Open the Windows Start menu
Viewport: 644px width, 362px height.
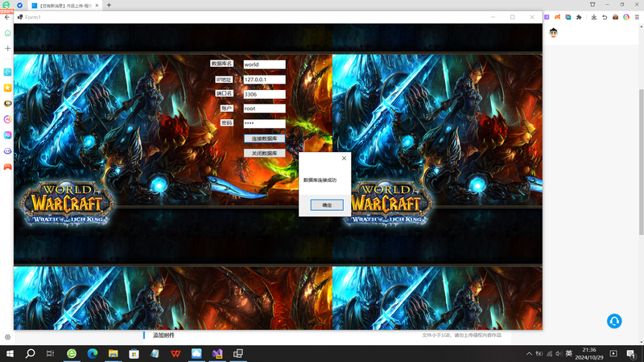tap(10, 353)
